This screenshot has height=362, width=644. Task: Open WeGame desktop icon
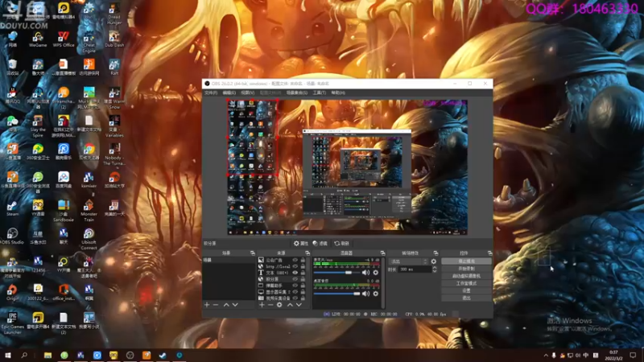pyautogui.click(x=38, y=39)
